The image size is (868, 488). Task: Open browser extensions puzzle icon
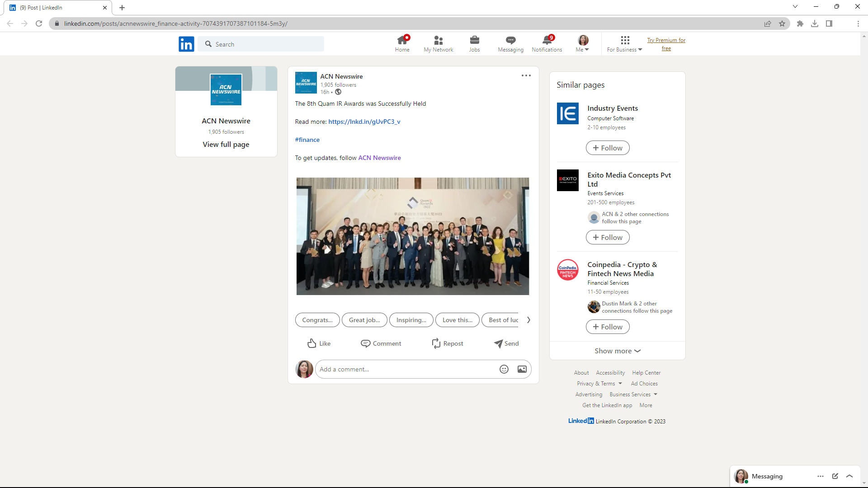click(800, 23)
